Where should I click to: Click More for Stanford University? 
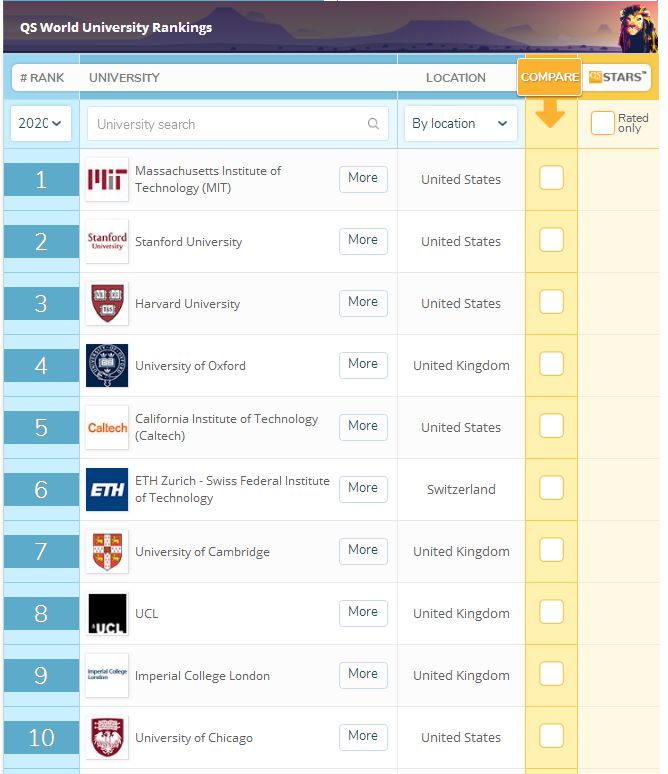pos(363,241)
